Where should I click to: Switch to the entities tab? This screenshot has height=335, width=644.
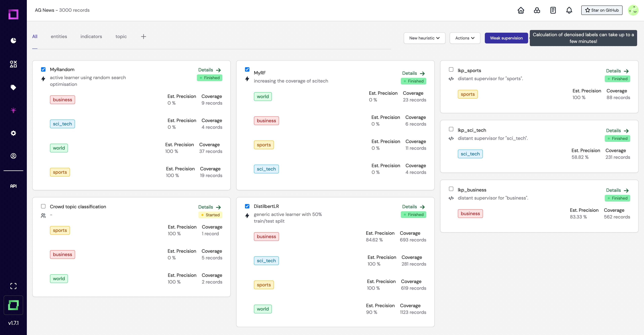pyautogui.click(x=59, y=37)
